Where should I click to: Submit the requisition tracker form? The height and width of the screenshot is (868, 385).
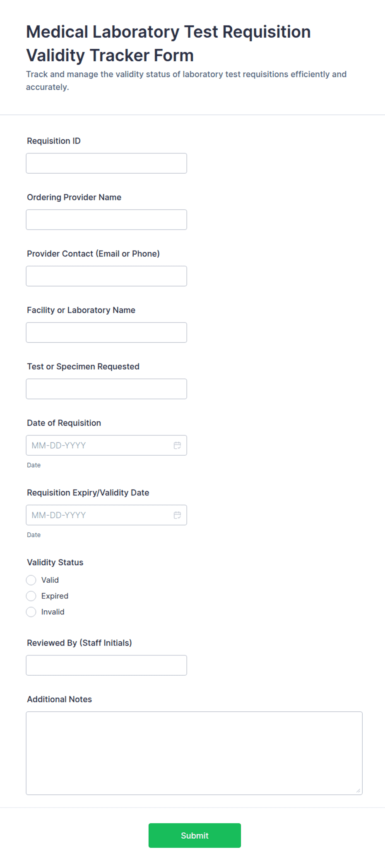195,835
